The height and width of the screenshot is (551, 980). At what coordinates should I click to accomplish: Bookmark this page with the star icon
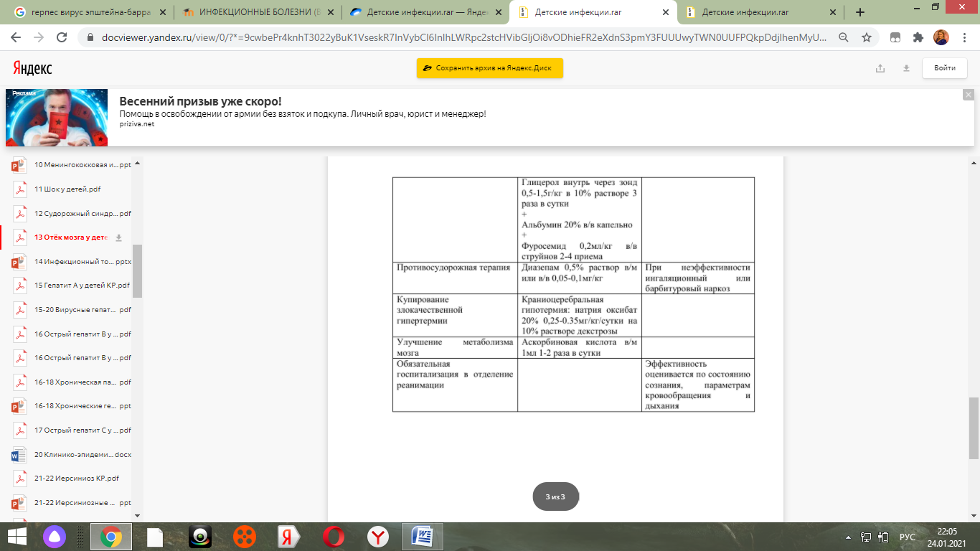(x=867, y=37)
